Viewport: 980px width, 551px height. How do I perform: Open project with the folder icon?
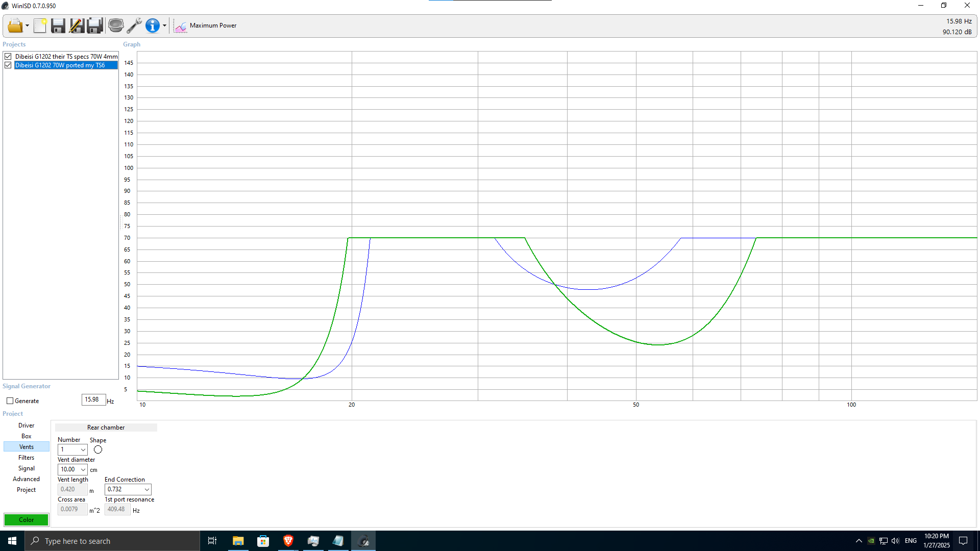pos(15,26)
